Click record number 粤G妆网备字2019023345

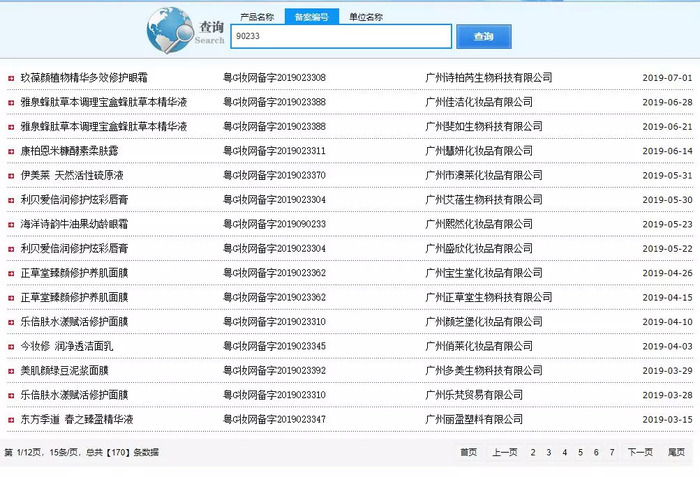point(275,346)
